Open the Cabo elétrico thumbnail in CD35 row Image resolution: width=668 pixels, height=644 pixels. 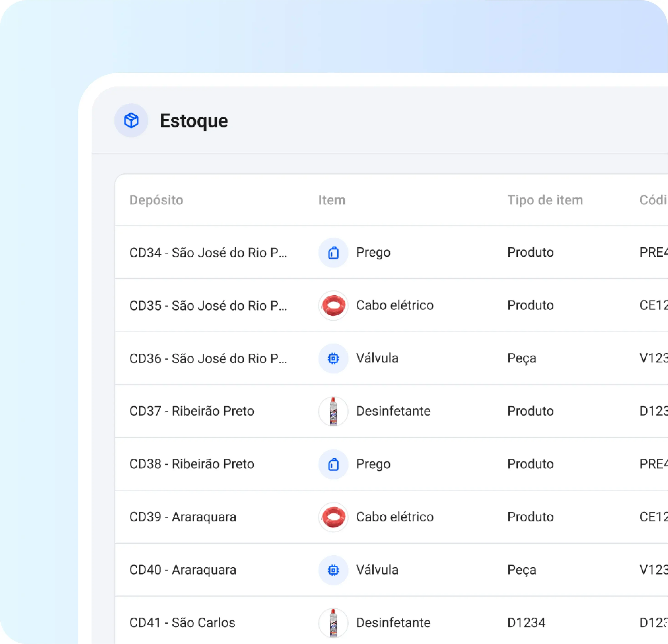(x=333, y=306)
